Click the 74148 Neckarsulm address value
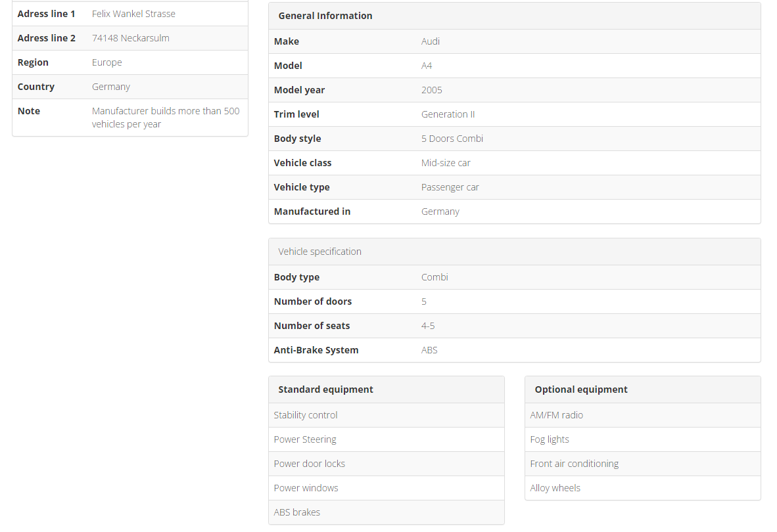This screenshot has height=532, width=777. pos(131,38)
